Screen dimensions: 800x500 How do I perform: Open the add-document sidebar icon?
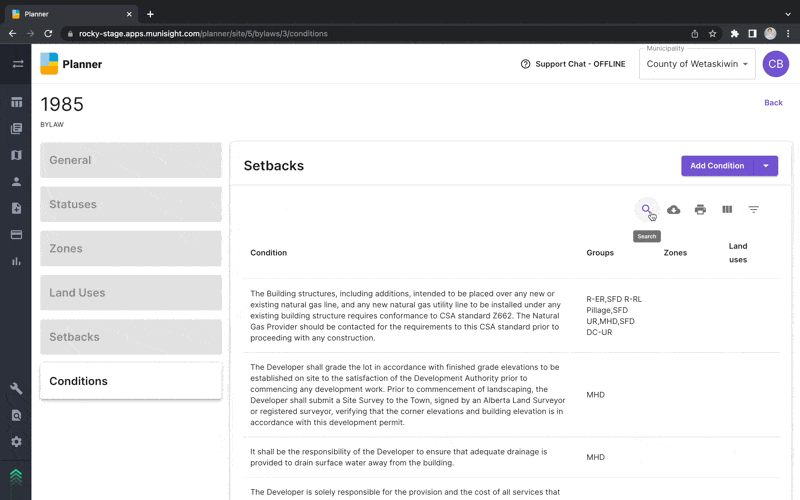pyautogui.click(x=16, y=208)
